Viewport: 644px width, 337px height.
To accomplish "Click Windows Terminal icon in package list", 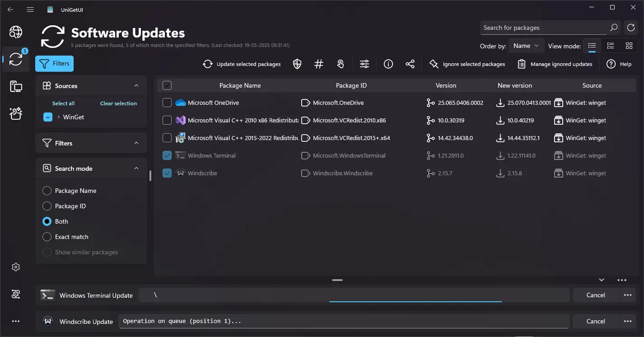I will (181, 155).
